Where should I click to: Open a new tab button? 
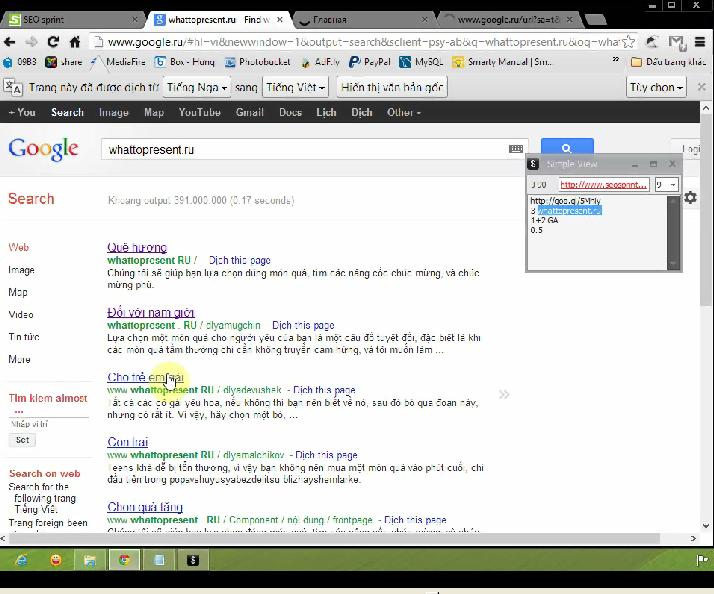pos(595,20)
